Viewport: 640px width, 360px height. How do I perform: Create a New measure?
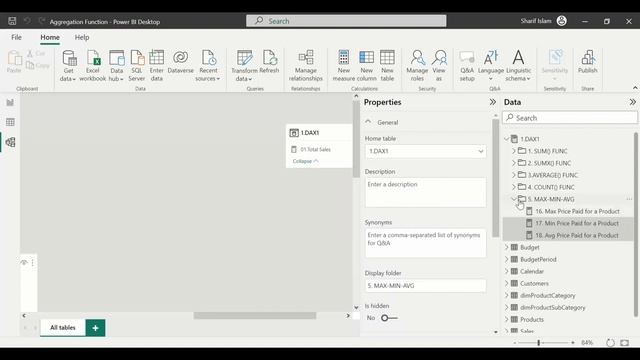click(x=344, y=66)
